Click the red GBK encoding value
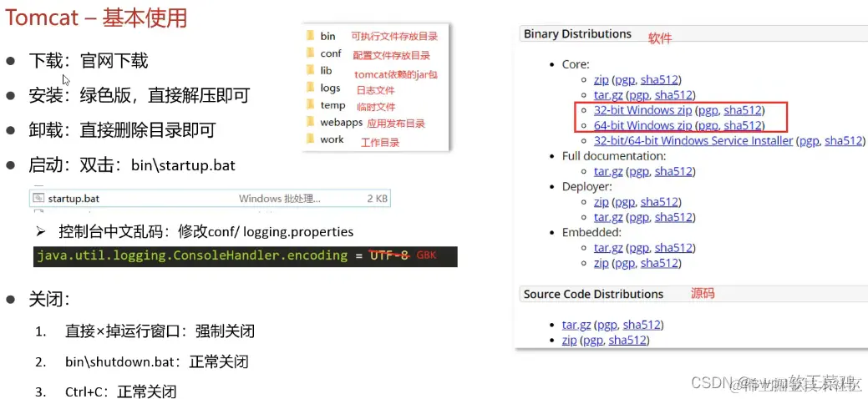This screenshot has width=868, height=399. click(426, 255)
